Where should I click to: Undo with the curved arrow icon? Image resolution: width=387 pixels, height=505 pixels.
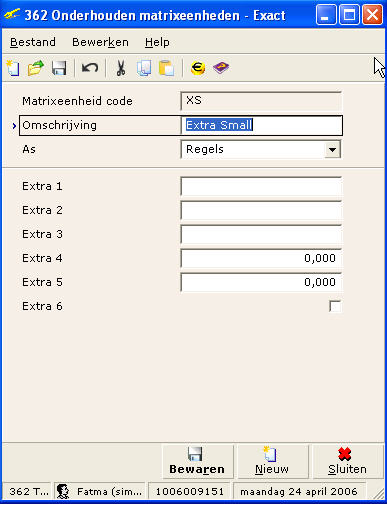(x=90, y=68)
